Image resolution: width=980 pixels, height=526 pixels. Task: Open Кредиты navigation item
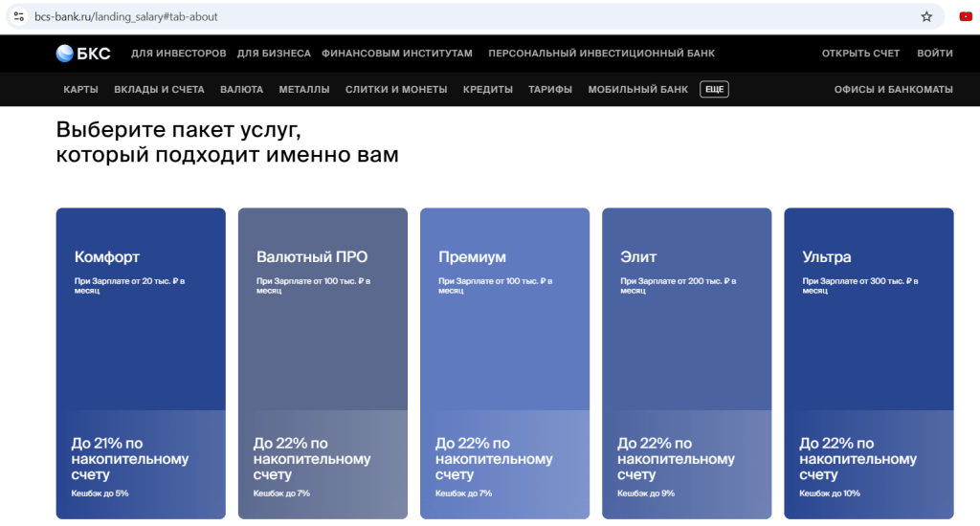tap(487, 89)
